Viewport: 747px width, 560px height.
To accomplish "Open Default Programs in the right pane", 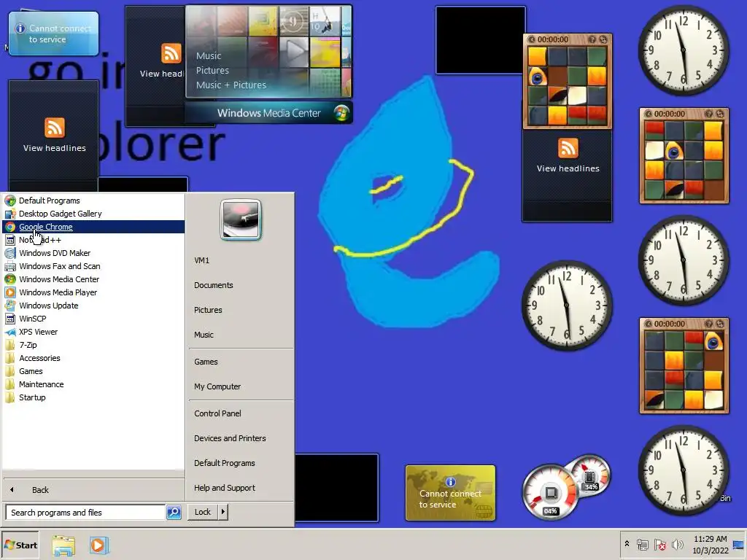I will click(x=241, y=463).
